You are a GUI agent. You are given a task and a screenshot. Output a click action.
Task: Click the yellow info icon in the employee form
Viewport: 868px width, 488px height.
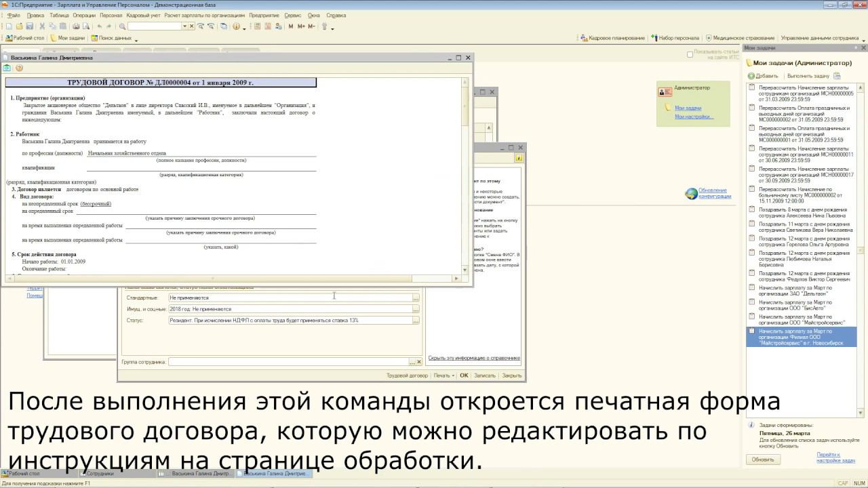(x=519, y=158)
